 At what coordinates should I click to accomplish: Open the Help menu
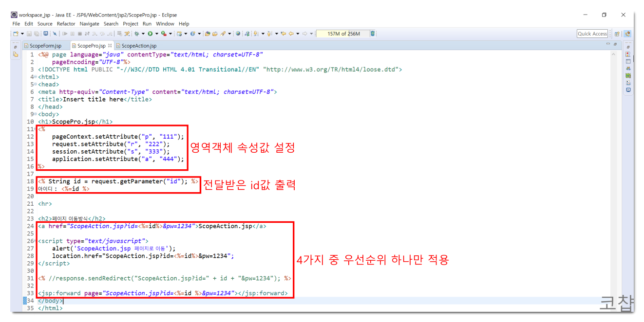coord(184,23)
